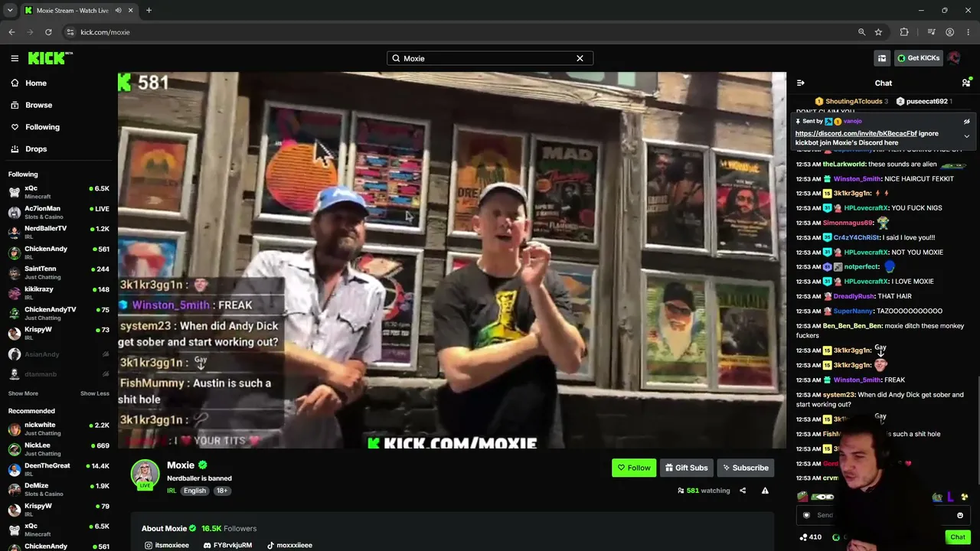Bookmark this page with the star icon
This screenshot has width=980, height=551.
878,32
